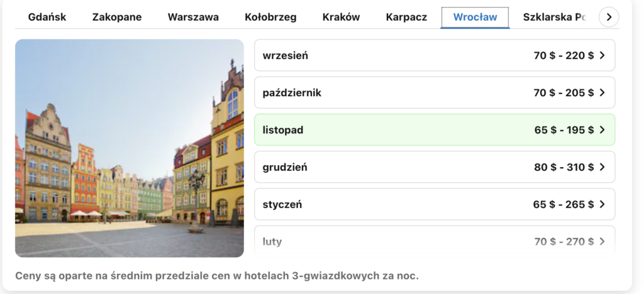This screenshot has width=644, height=294.
Task: Open the grudzień 80 $ - 310 $ price
Action: (563, 167)
